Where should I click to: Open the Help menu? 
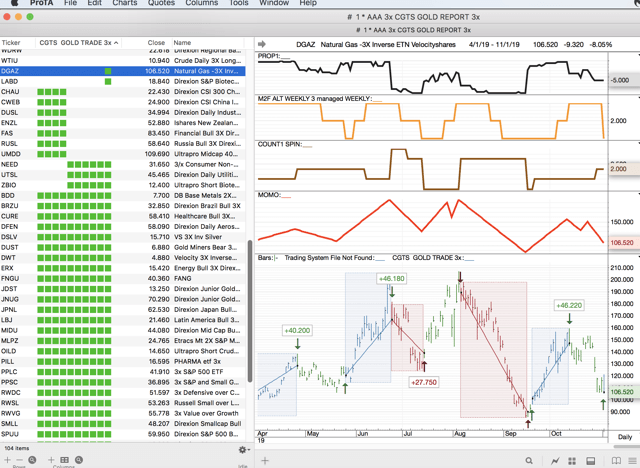tap(308, 3)
